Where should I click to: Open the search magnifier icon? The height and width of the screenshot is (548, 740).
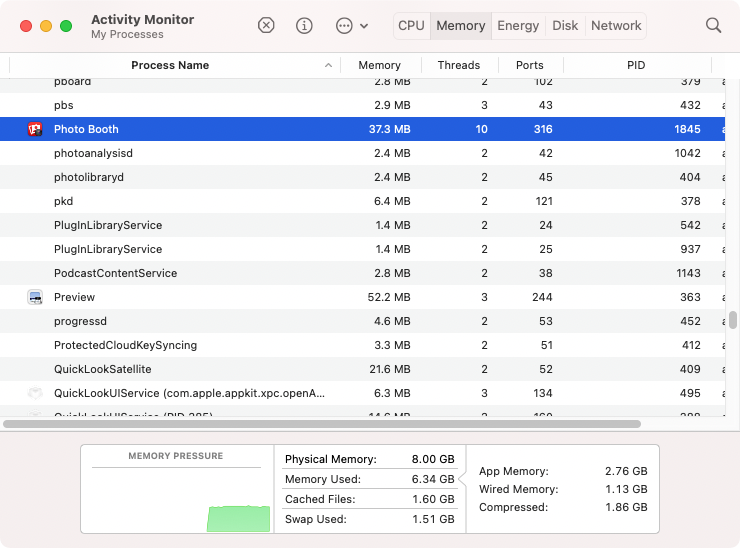pyautogui.click(x=713, y=25)
